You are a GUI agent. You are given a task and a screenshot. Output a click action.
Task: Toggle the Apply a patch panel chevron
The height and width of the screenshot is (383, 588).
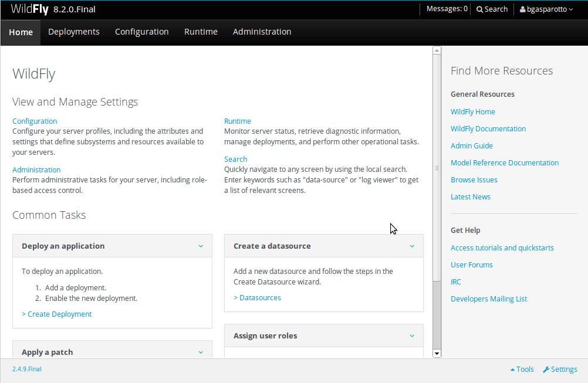click(201, 353)
